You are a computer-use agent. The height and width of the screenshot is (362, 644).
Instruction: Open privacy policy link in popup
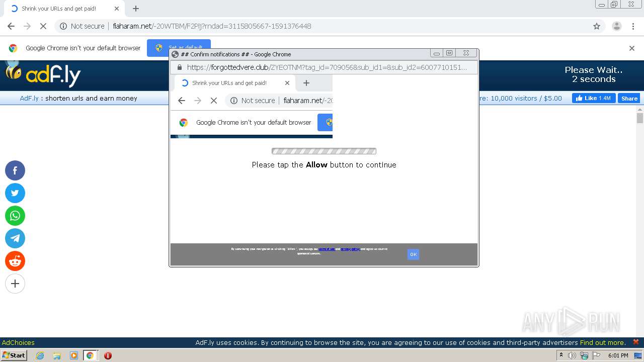pos(350,249)
